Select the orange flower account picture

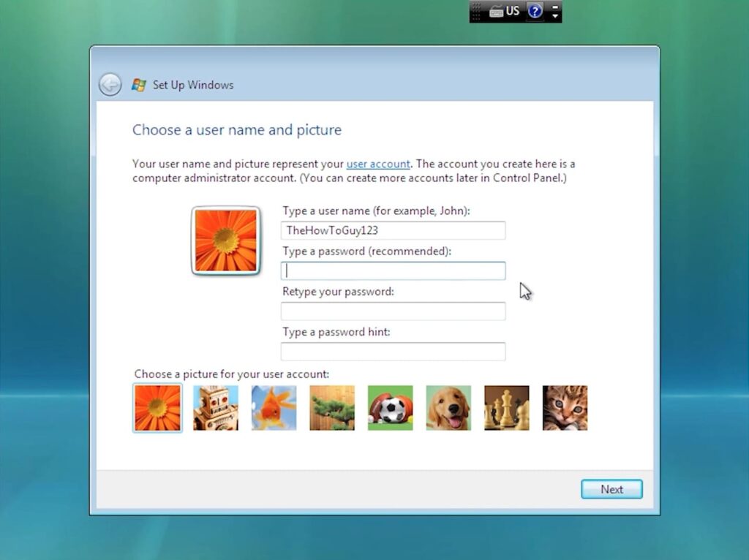(x=157, y=408)
